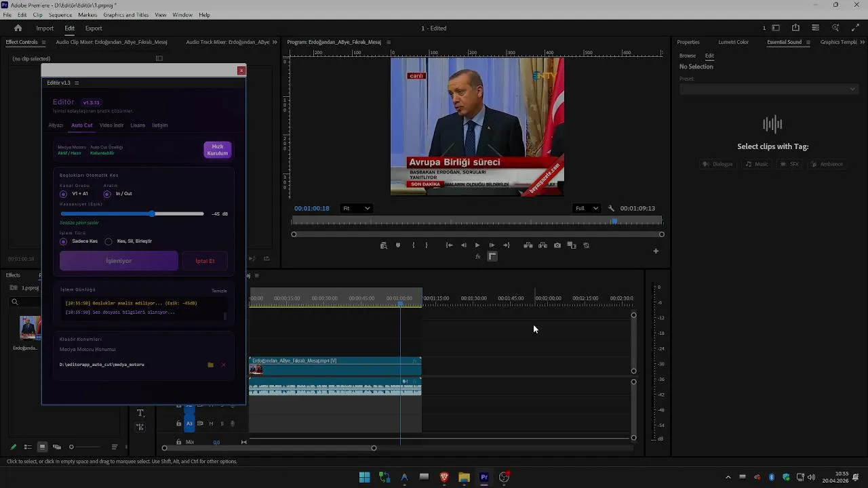Open Effect Controls panel menu

coord(44,42)
